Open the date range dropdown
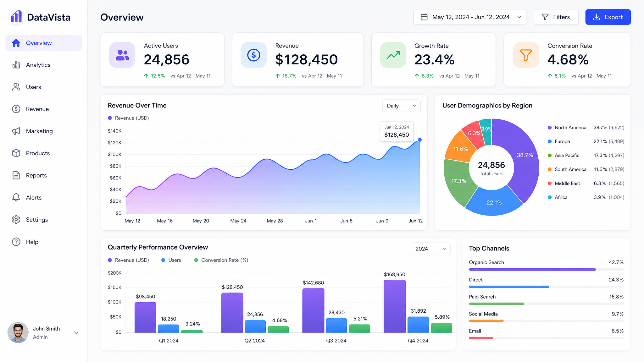This screenshot has height=362, width=644. pos(470,17)
